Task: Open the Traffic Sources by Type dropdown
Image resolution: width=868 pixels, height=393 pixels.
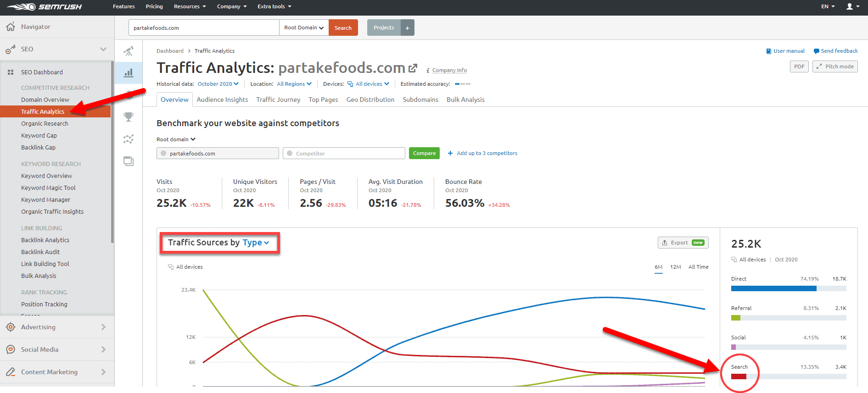Action: [256, 243]
